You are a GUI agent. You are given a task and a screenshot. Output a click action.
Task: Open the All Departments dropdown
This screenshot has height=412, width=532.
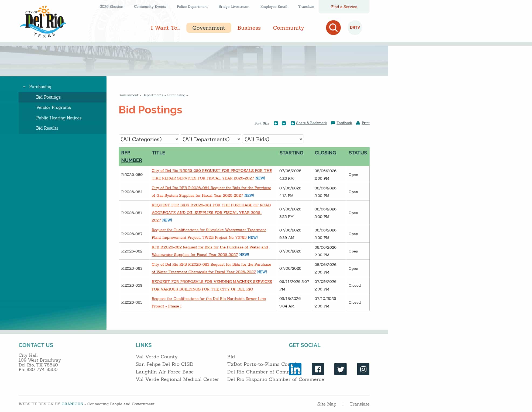tap(211, 139)
